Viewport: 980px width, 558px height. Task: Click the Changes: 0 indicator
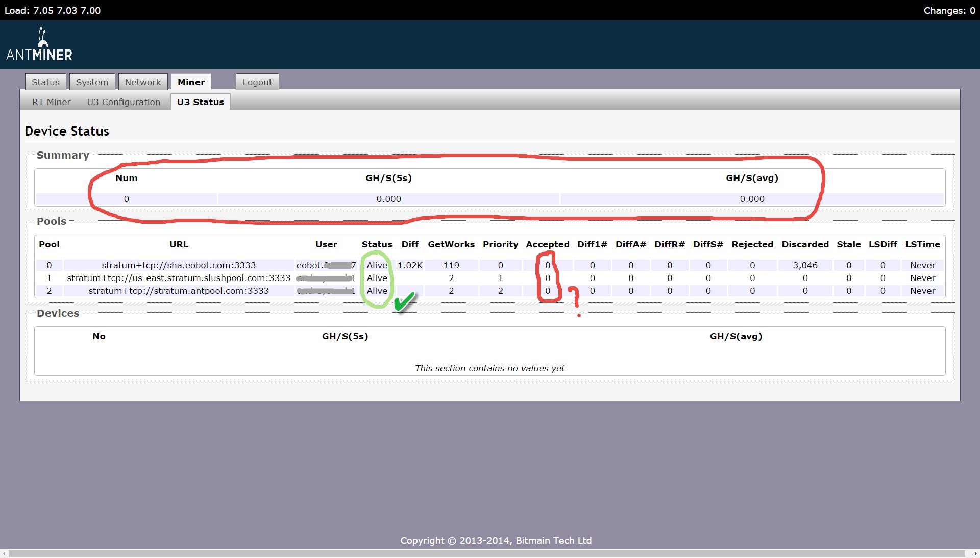click(949, 10)
